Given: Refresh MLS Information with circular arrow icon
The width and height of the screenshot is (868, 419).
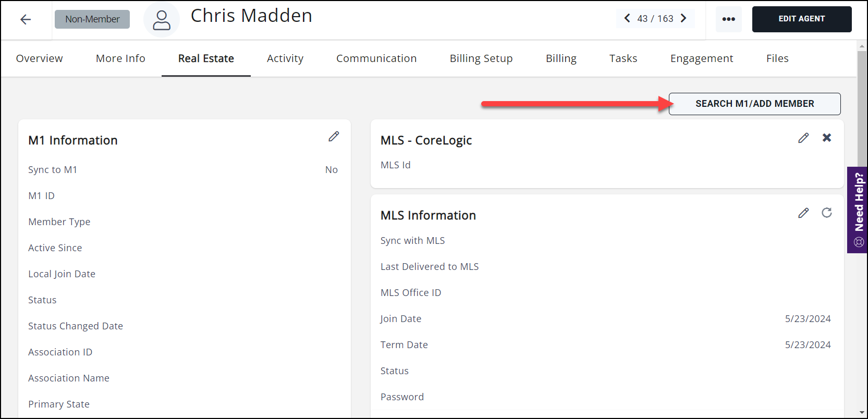Looking at the screenshot, I should coord(827,213).
